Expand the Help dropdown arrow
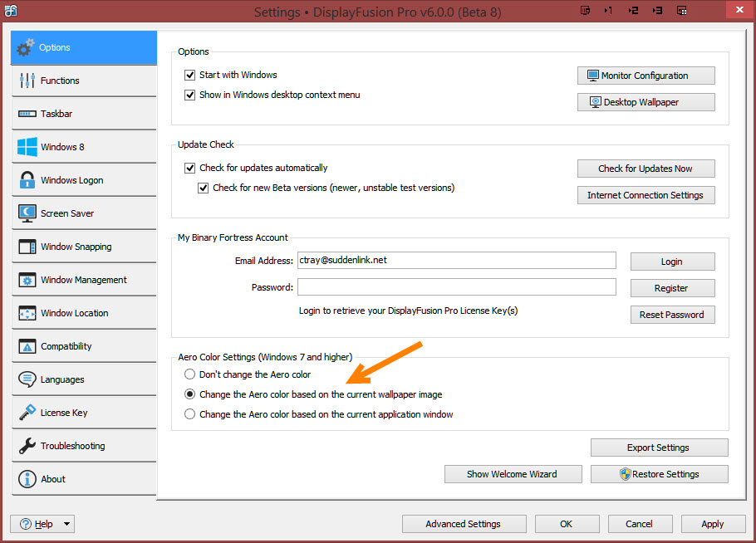Screen dimensions: 756x543 [x=66, y=524]
